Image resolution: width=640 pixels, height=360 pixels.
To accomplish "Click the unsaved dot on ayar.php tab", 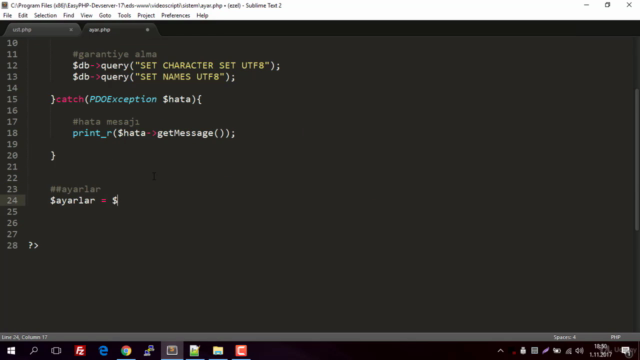I will [147, 30].
